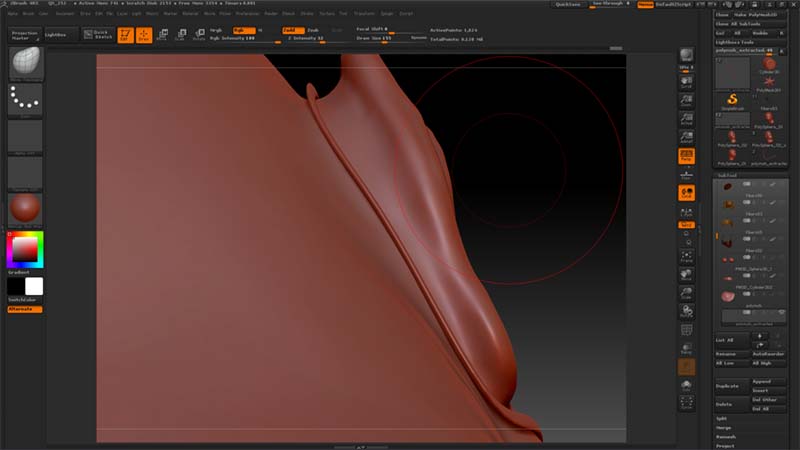Screen dimensions: 800x450
Task: Click the Frame view icon
Action: click(x=687, y=255)
